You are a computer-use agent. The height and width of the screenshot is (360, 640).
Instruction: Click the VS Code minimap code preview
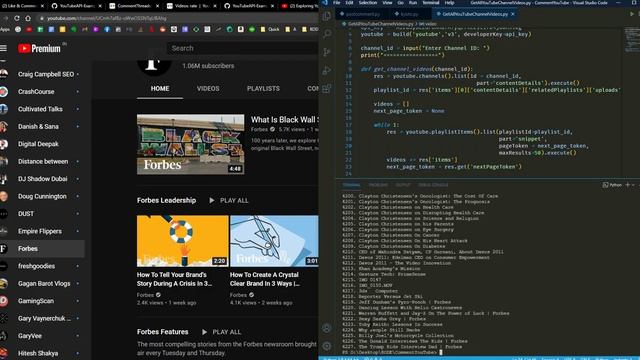[x=631, y=40]
